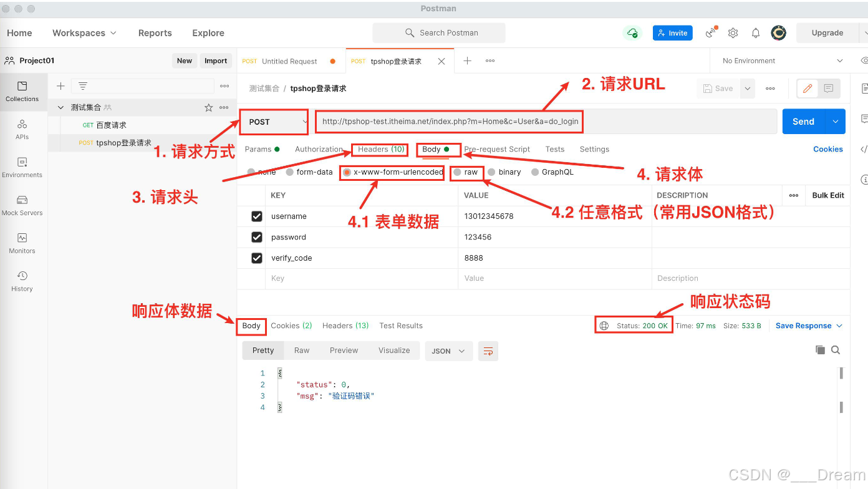
Task: Click the Bulk Edit link
Action: [x=828, y=195]
